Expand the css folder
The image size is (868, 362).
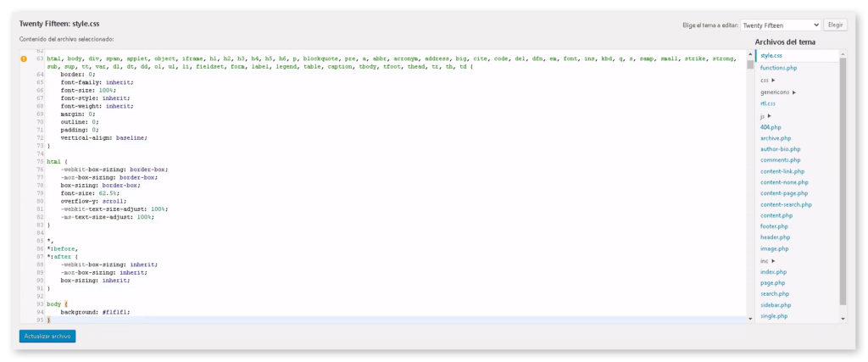pyautogui.click(x=768, y=81)
